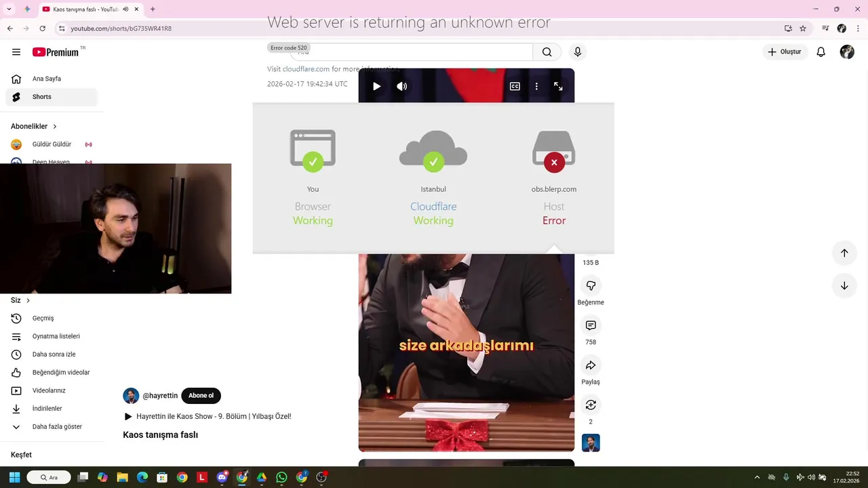This screenshot has height=488, width=868.
Task: Mute the Shorts video volume
Action: [402, 86]
